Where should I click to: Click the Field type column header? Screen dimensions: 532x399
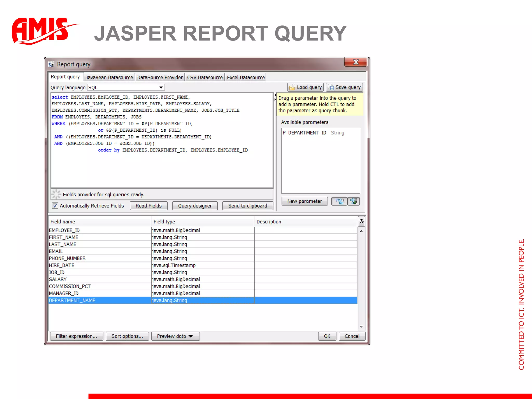pyautogui.click(x=203, y=222)
